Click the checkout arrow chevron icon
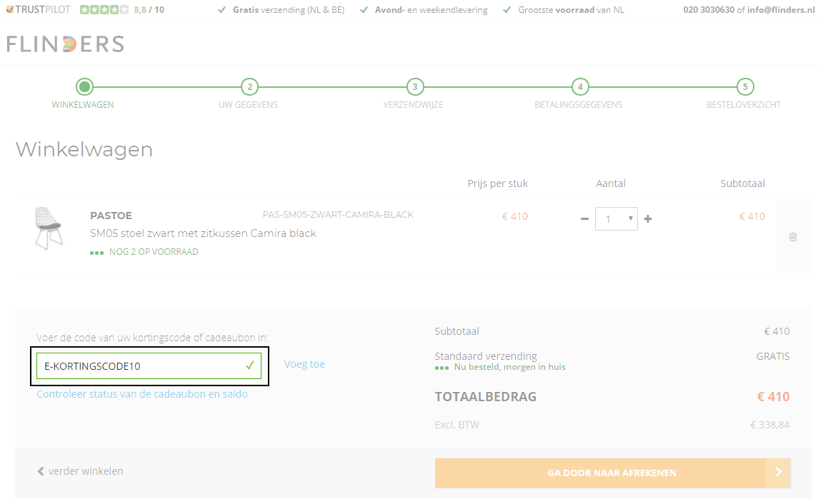 click(x=778, y=473)
